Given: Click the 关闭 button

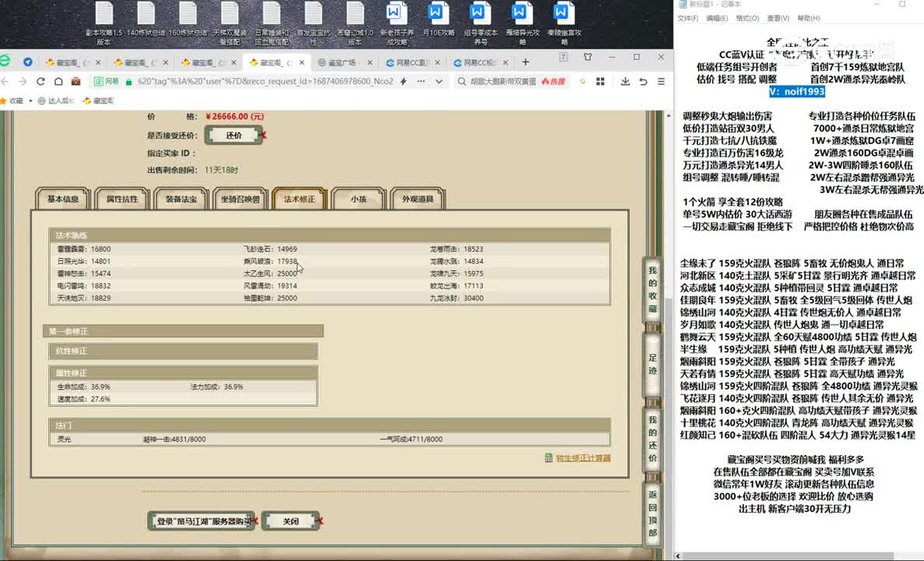Looking at the screenshot, I should point(291,521).
